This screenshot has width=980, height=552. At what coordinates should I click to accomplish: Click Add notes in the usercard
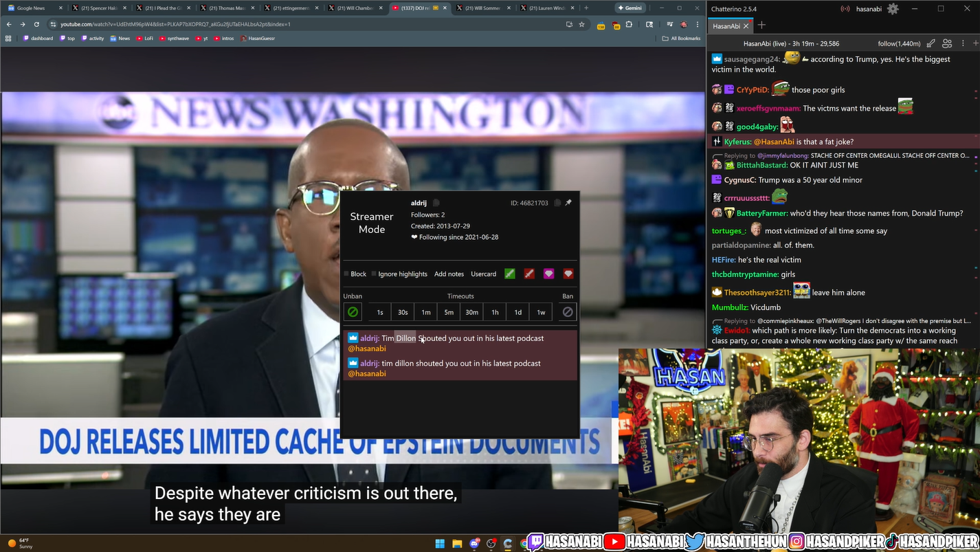coord(449,274)
